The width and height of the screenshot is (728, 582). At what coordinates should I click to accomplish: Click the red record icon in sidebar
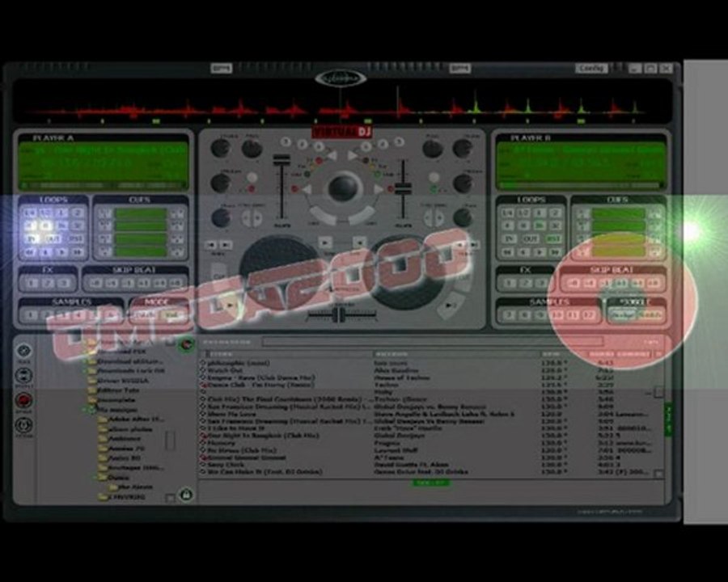click(23, 400)
